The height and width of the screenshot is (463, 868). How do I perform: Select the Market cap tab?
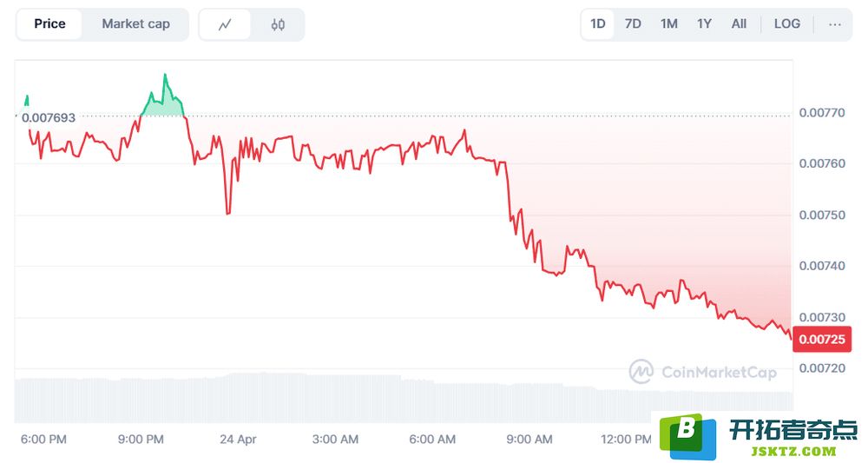pyautogui.click(x=135, y=24)
